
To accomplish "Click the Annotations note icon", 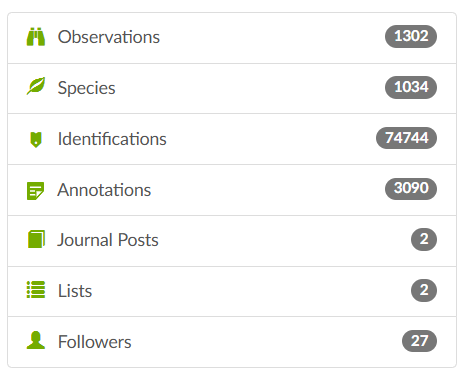I will (35, 191).
